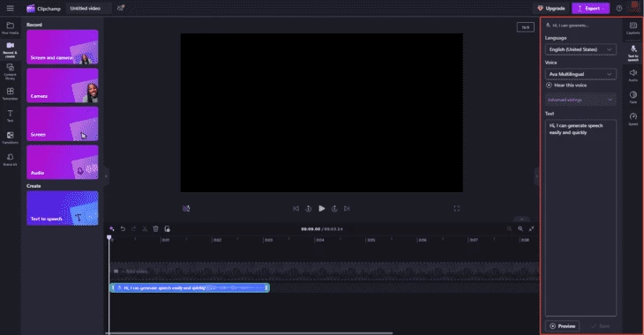Skip to the end of the video

pyautogui.click(x=347, y=209)
